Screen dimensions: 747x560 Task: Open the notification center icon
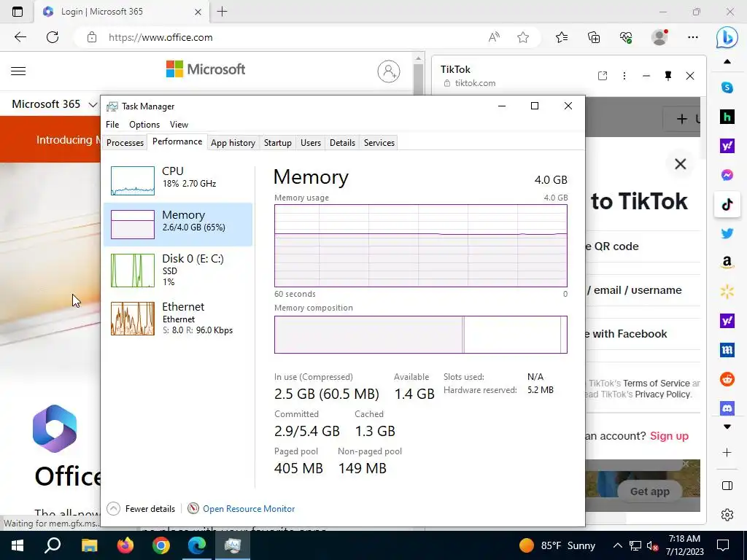(x=723, y=545)
